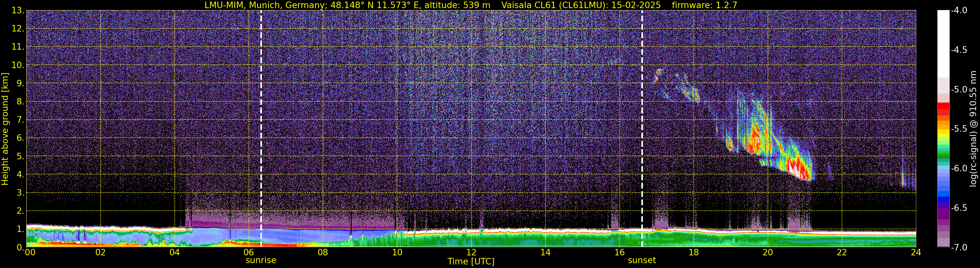Click the height axis tick label "5."

pos(20,156)
